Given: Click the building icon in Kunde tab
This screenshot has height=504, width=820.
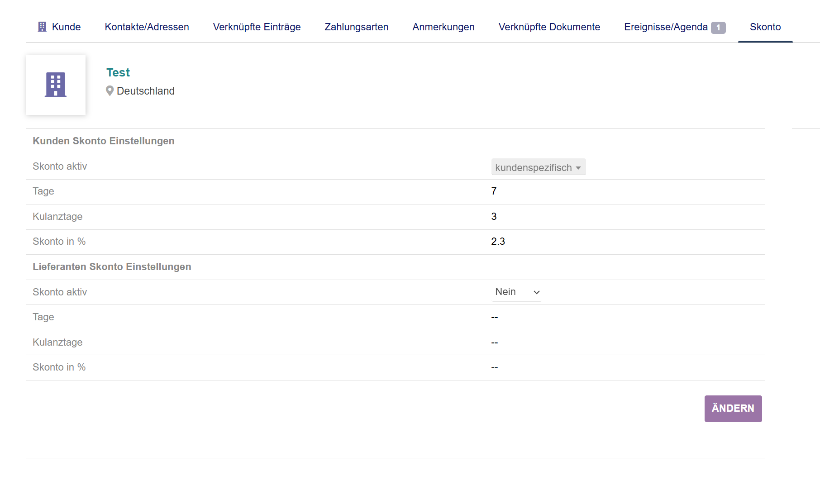Looking at the screenshot, I should pos(42,27).
